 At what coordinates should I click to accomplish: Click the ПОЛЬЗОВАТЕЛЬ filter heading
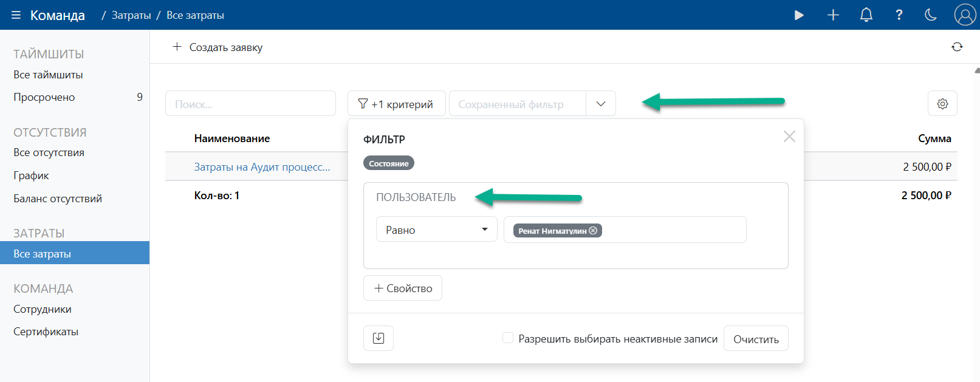pos(416,197)
